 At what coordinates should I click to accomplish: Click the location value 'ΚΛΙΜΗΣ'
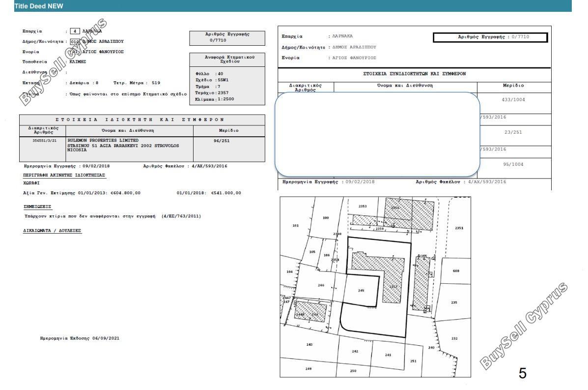pos(78,61)
